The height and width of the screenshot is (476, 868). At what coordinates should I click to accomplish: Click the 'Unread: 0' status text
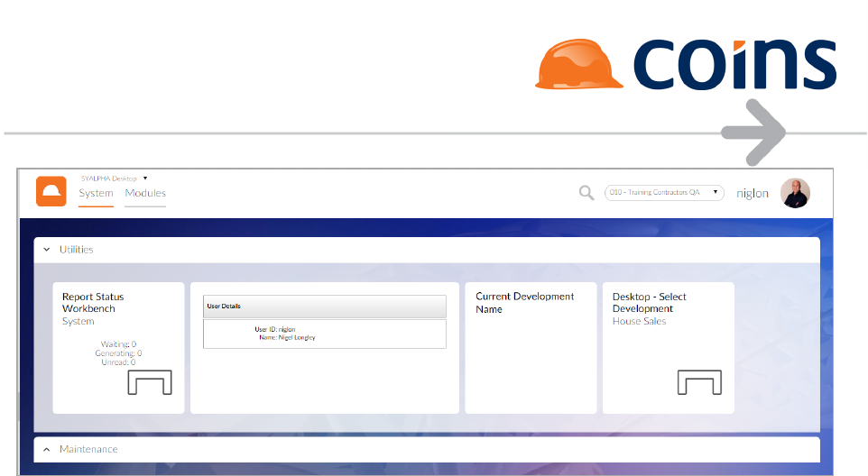[118, 362]
